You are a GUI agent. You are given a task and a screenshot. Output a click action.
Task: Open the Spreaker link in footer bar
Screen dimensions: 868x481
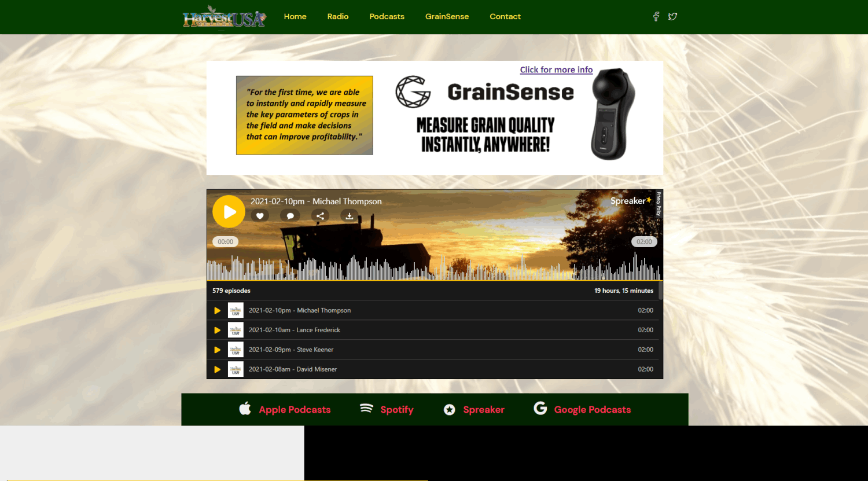coord(484,409)
